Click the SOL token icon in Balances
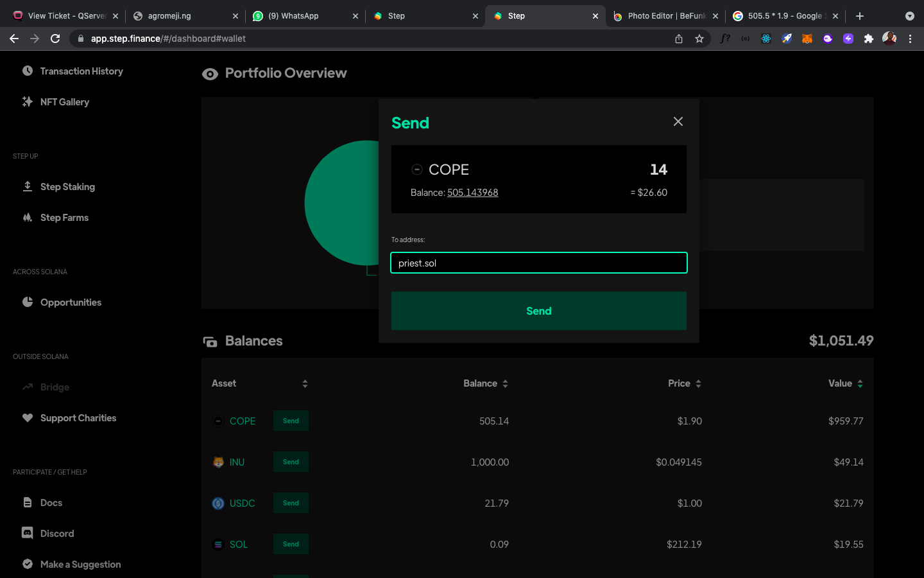The height and width of the screenshot is (578, 924). click(x=218, y=545)
